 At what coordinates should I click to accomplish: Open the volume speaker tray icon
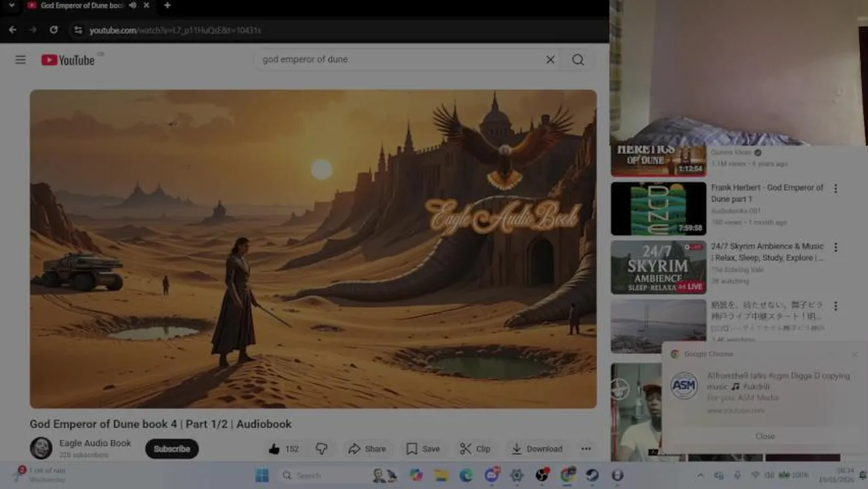point(770,475)
